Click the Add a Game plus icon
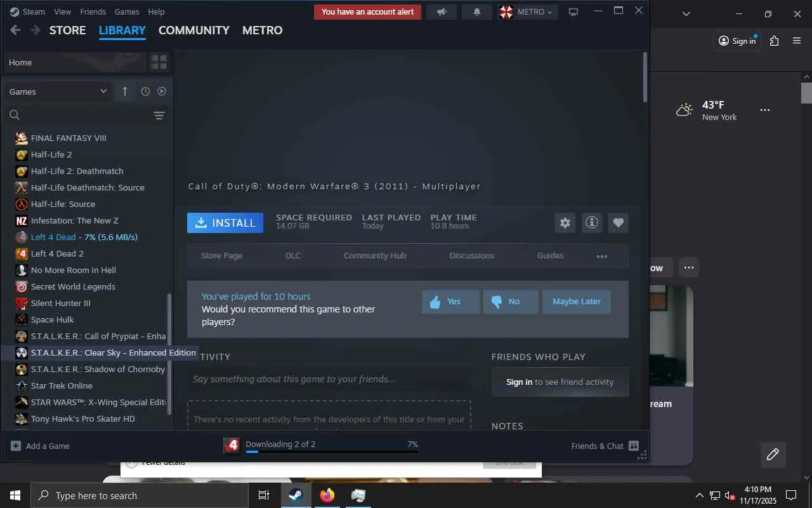Viewport: 812px width, 508px height. pos(16,446)
